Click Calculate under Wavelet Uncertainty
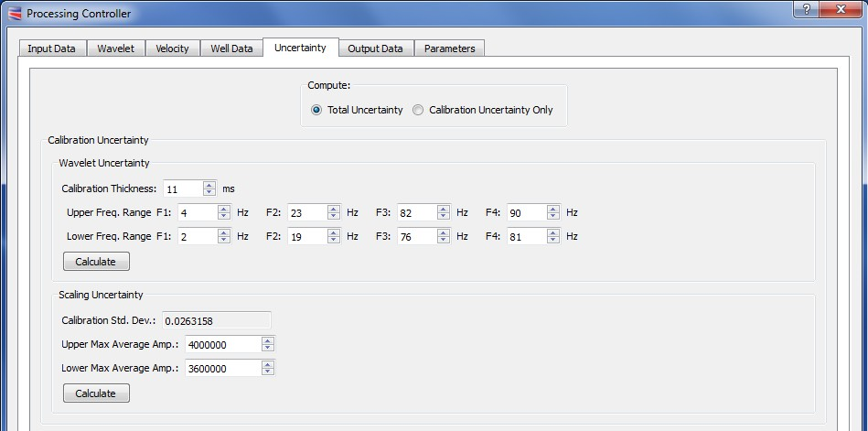The height and width of the screenshot is (431, 868). [96, 262]
